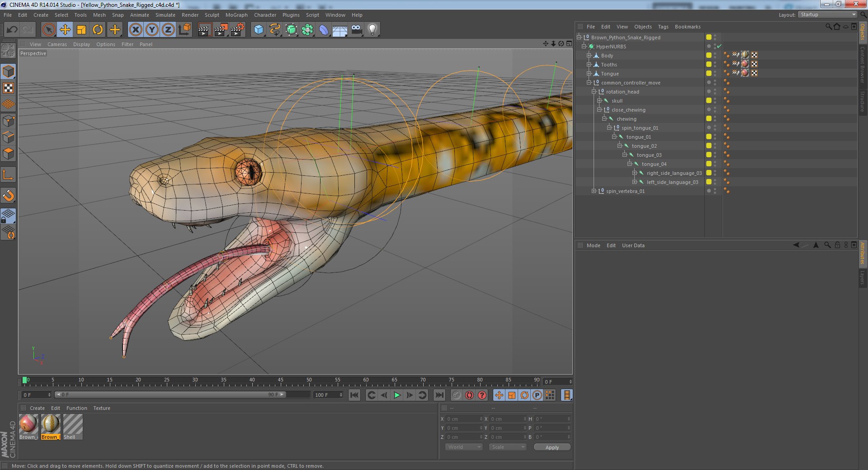Switch to Texture mode checkerboard icon
Image resolution: width=868 pixels, height=470 pixels.
[9, 88]
